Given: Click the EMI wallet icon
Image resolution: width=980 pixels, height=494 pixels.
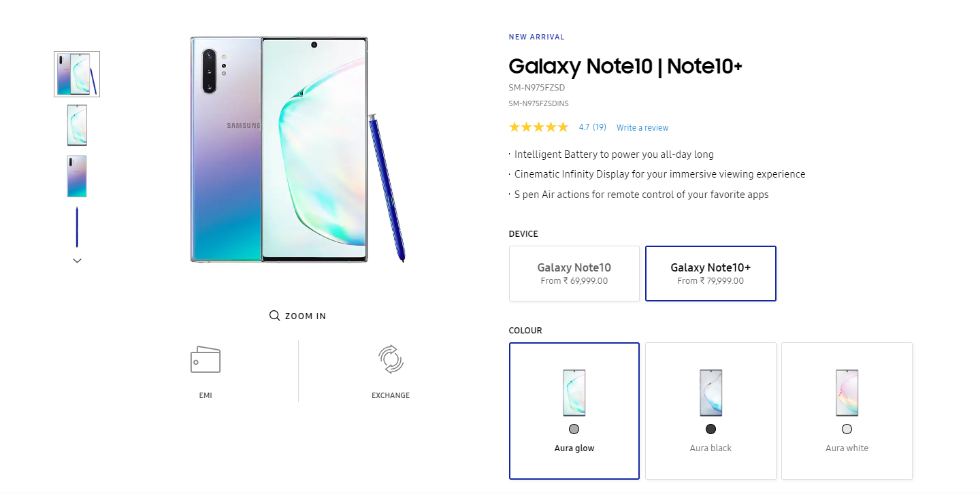Looking at the screenshot, I should point(205,359).
